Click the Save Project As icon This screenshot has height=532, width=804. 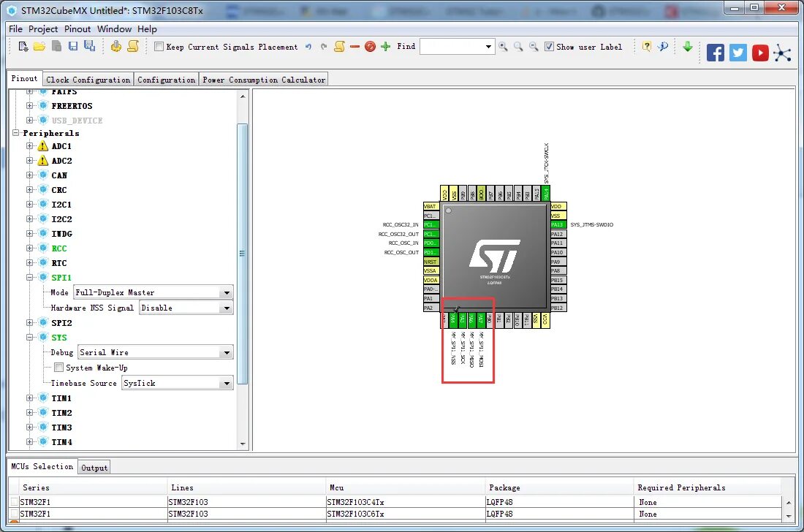pyautogui.click(x=90, y=46)
